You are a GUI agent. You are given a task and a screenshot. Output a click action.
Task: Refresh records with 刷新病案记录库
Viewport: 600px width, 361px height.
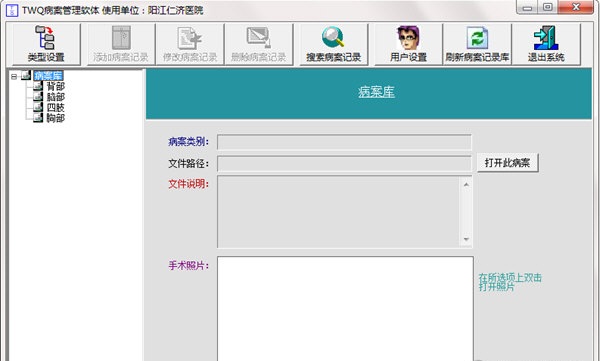477,44
